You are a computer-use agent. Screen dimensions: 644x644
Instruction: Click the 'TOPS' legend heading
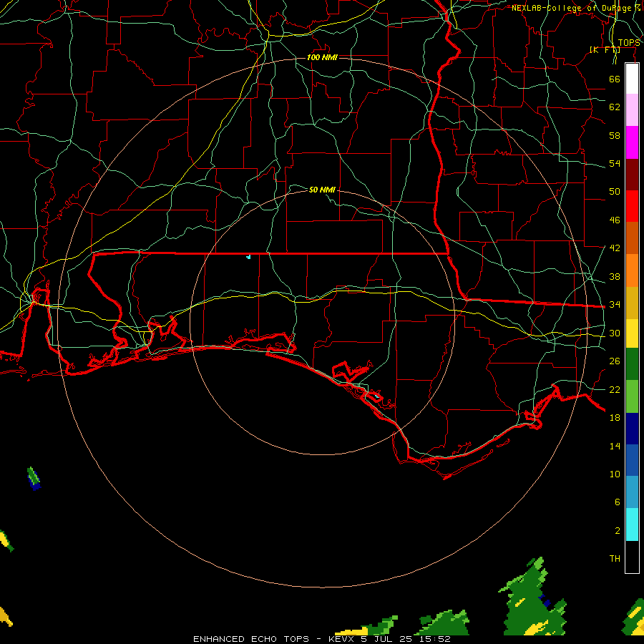pyautogui.click(x=629, y=43)
